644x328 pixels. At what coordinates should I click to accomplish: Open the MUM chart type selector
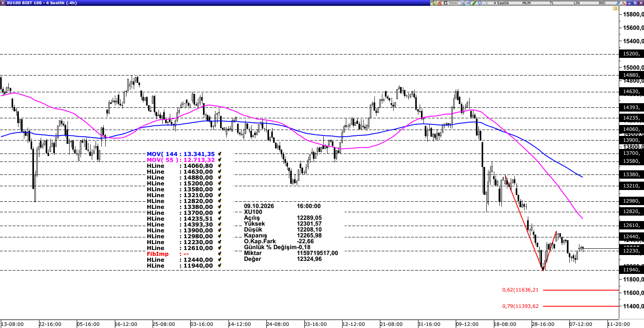click(527, 3)
